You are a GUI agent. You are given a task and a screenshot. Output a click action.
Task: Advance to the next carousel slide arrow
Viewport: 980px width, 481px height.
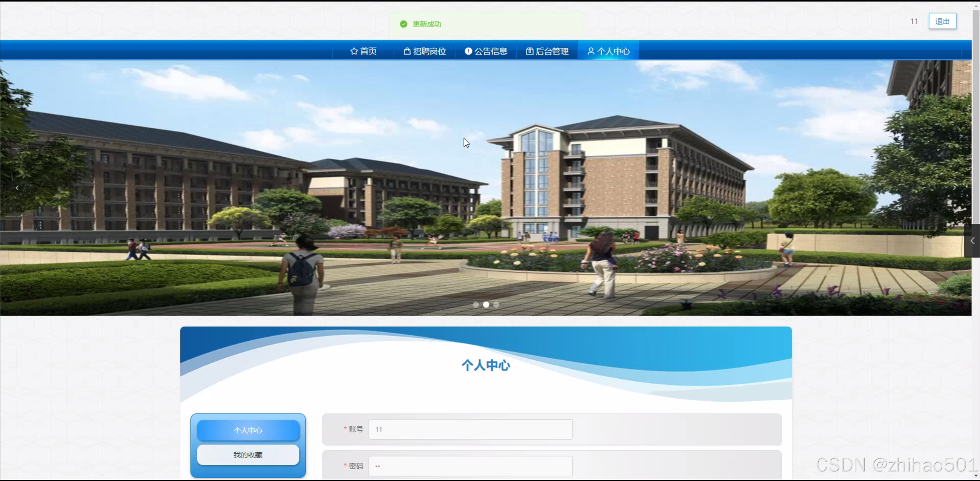(954, 188)
